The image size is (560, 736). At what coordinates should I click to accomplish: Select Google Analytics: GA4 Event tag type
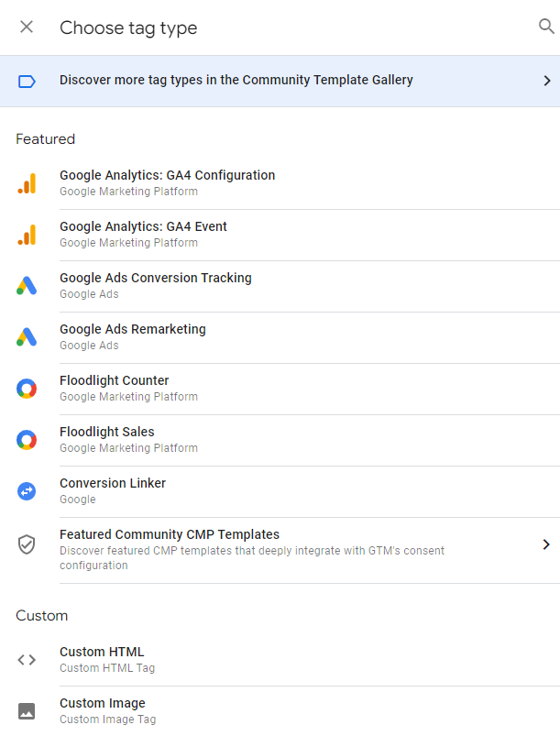(280, 235)
